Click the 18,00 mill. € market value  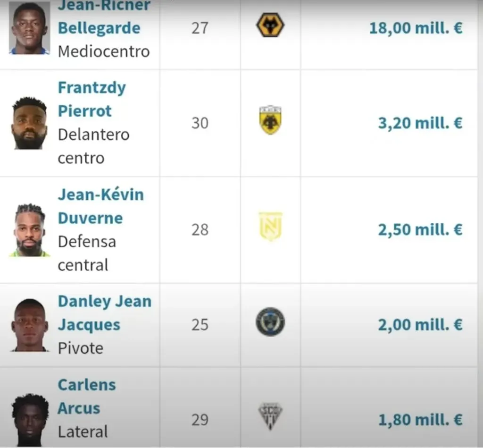pyautogui.click(x=416, y=28)
